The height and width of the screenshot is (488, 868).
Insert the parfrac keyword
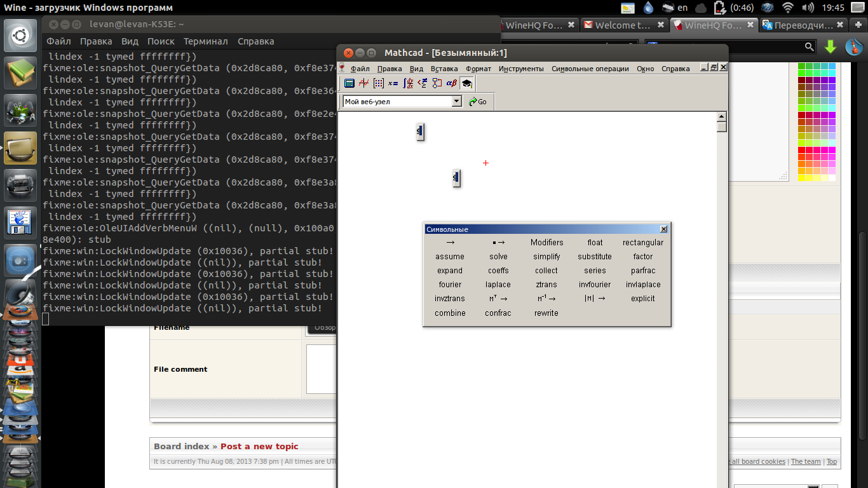pos(643,271)
